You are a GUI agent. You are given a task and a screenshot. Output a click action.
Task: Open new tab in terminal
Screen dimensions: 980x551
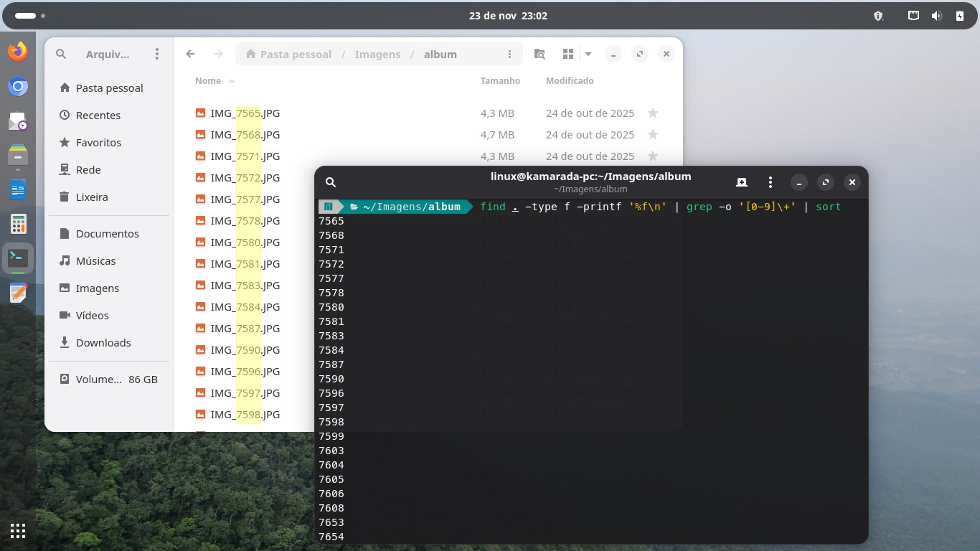742,182
